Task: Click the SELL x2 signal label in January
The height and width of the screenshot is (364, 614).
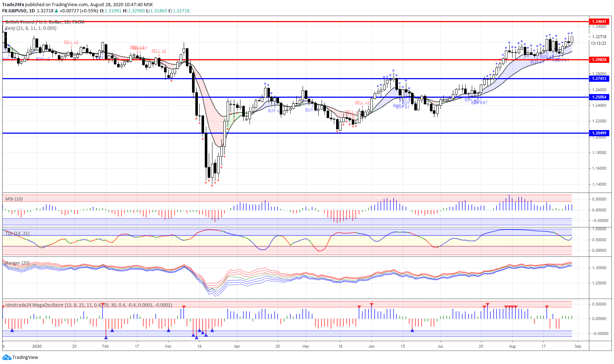Action: click(71, 43)
